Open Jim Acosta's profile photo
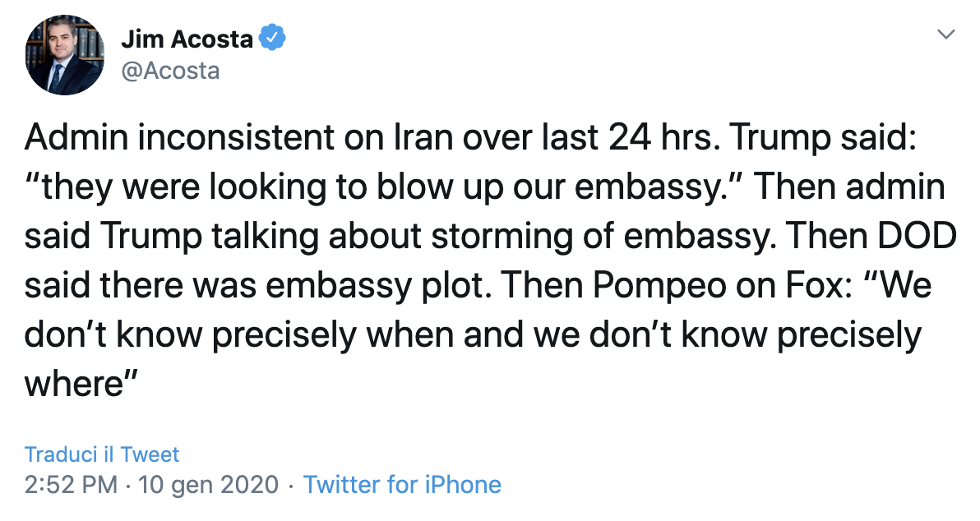Screen dimensions: 980x521 [x=64, y=56]
